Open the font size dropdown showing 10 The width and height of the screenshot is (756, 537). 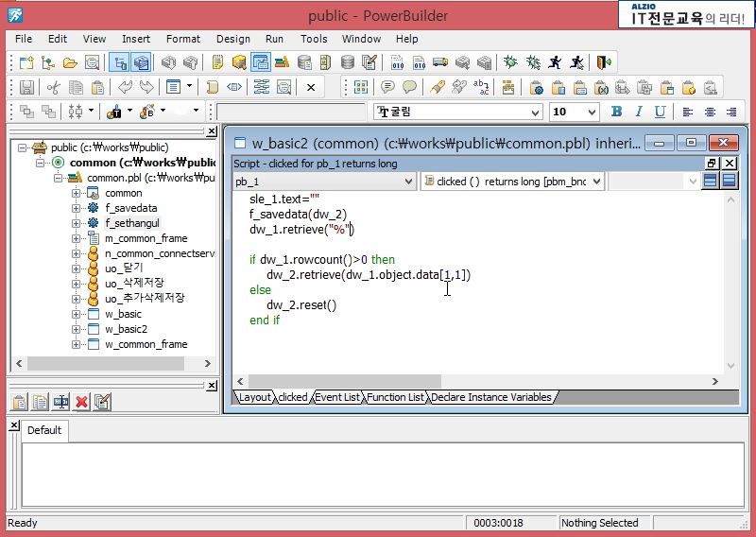click(x=593, y=113)
